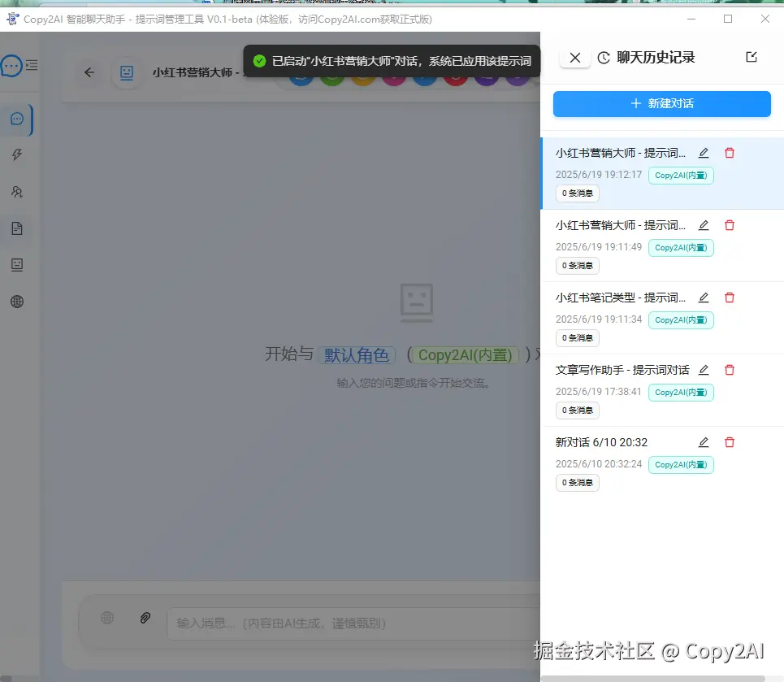Click the horizontal scrollbar at panel bottom
The height and width of the screenshot is (682, 784).
[652, 679]
